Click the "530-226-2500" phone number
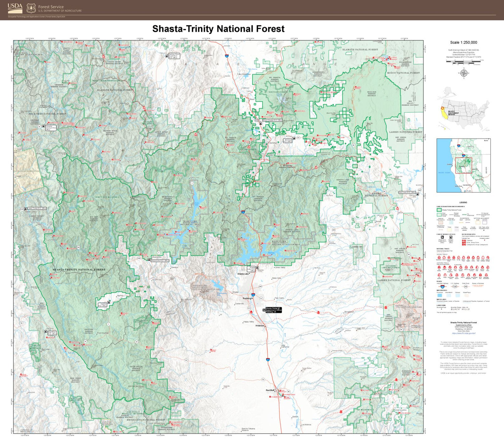The height and width of the screenshot is (447, 504). pyautogui.click(x=464, y=331)
